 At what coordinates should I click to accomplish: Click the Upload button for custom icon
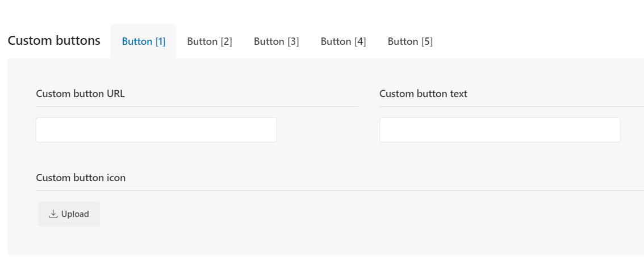tap(69, 214)
